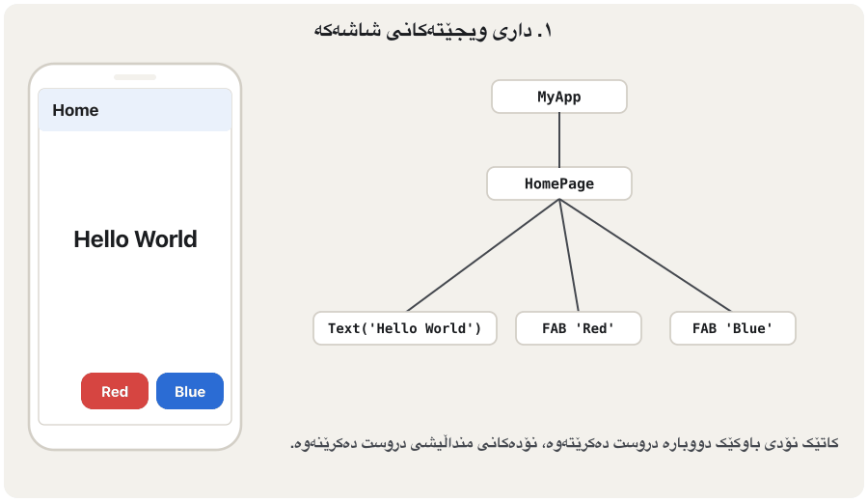Select the Text('Hello World') tree node
Viewport: 868px width, 502px height.
tap(405, 328)
